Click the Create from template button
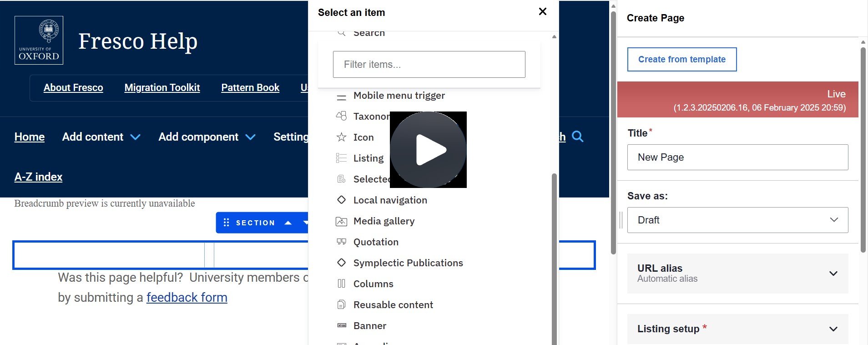Image resolution: width=868 pixels, height=345 pixels. [x=681, y=59]
